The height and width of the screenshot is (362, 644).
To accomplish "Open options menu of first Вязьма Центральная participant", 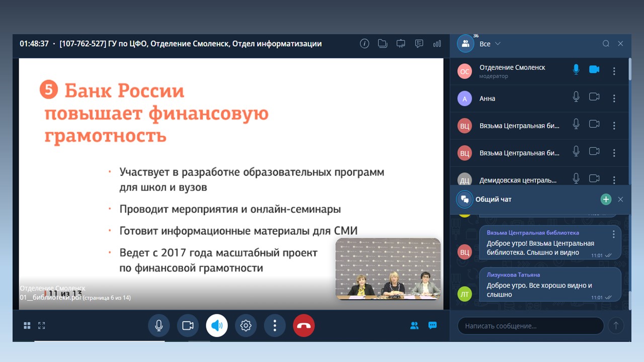I will pos(614,126).
